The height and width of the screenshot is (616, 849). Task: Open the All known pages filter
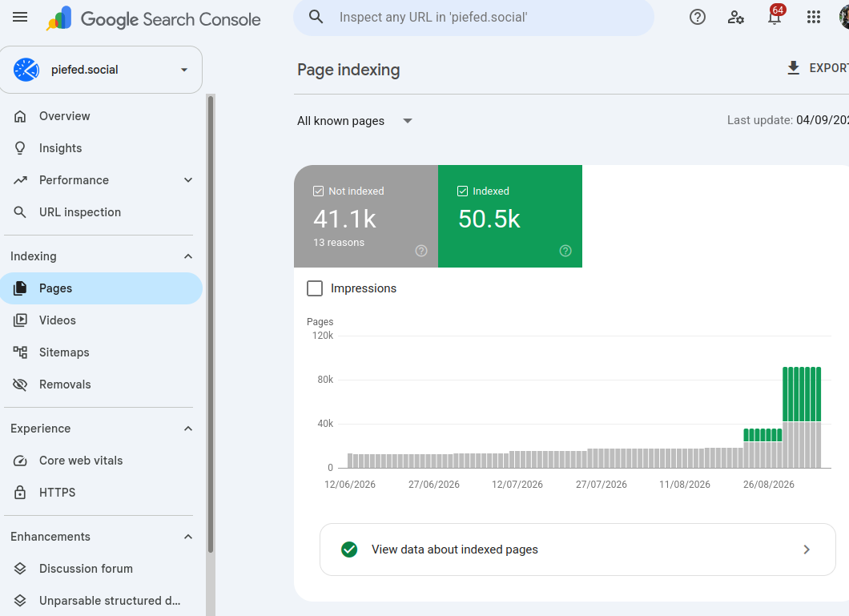[x=355, y=121]
